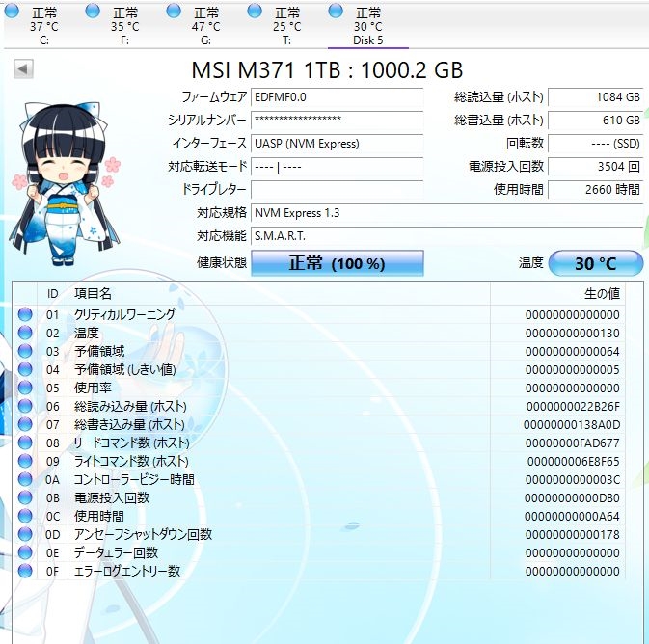Click the 項目名 column header
The image size is (649, 644).
(x=280, y=294)
